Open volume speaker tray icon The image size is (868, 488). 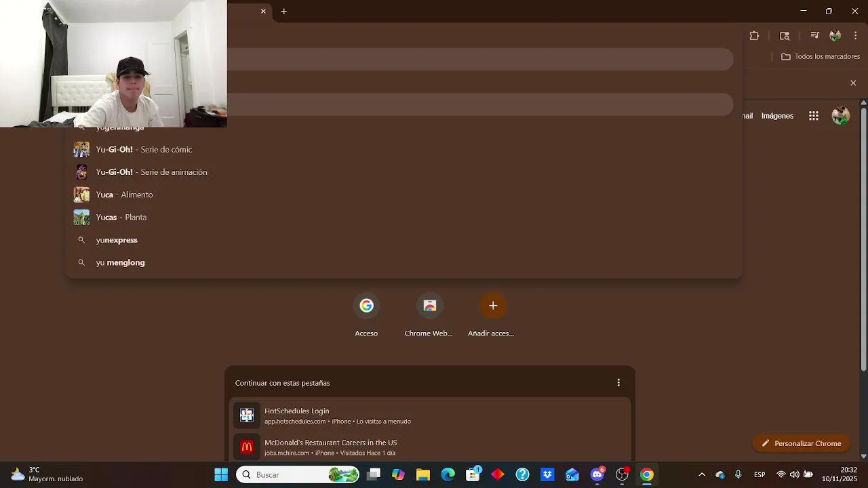point(795,474)
